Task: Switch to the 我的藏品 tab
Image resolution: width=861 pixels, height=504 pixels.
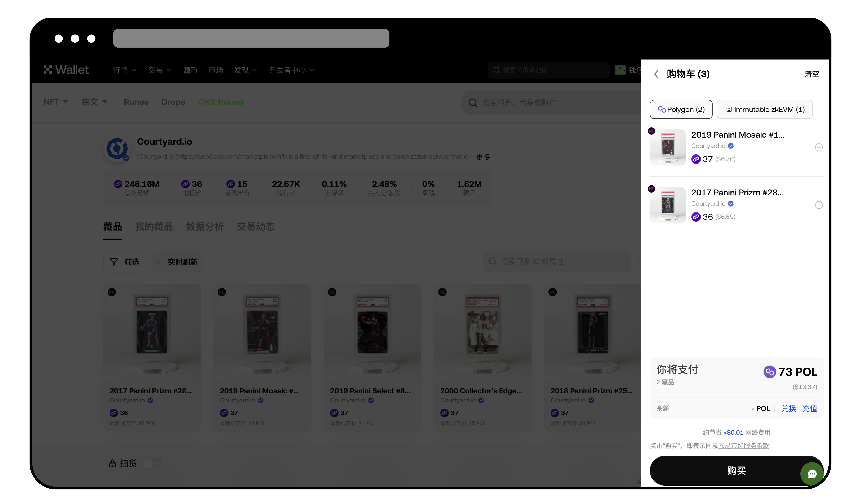Action: [154, 227]
